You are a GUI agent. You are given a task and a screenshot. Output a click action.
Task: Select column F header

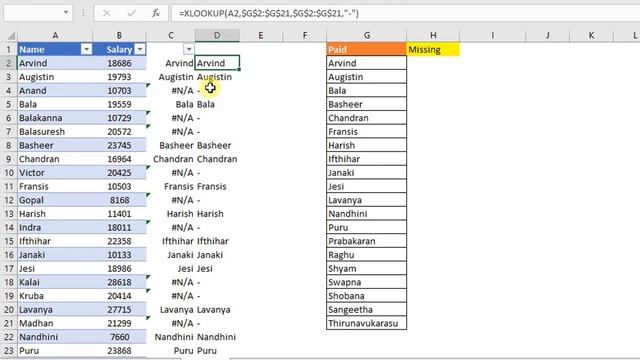(304, 36)
